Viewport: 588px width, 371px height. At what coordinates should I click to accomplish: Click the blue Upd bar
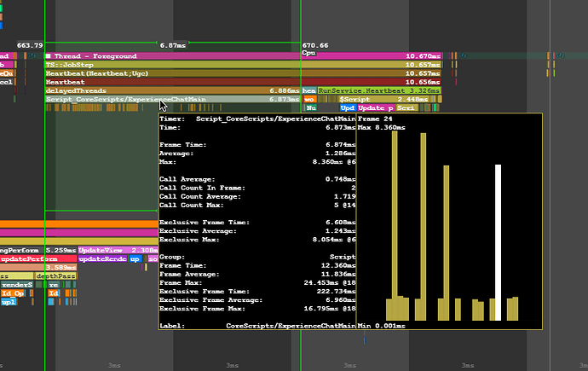click(348, 108)
